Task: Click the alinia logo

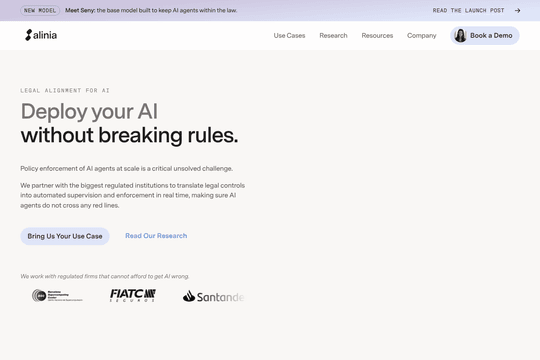Action: point(41,35)
